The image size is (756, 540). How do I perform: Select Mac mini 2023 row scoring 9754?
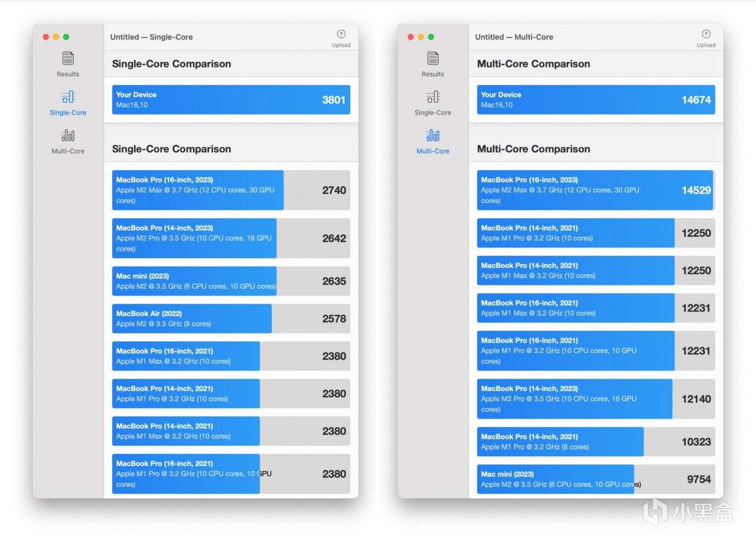(596, 479)
